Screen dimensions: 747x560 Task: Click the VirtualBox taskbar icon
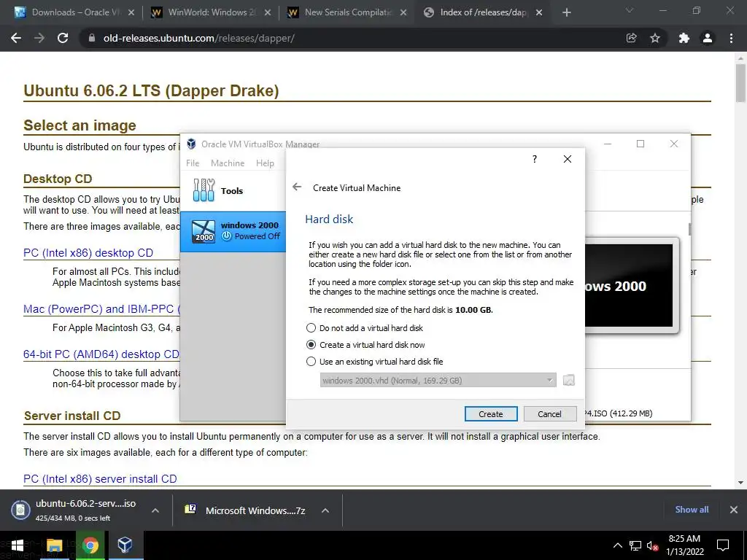coord(125,545)
